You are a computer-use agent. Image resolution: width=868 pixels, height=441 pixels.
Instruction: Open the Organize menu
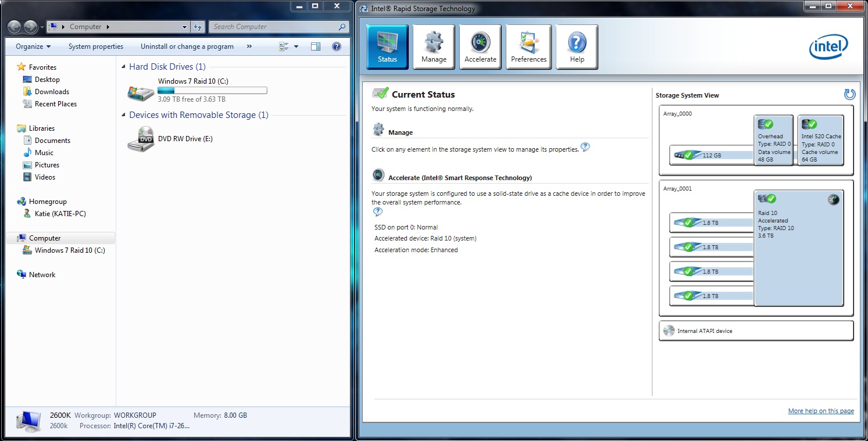click(x=33, y=46)
